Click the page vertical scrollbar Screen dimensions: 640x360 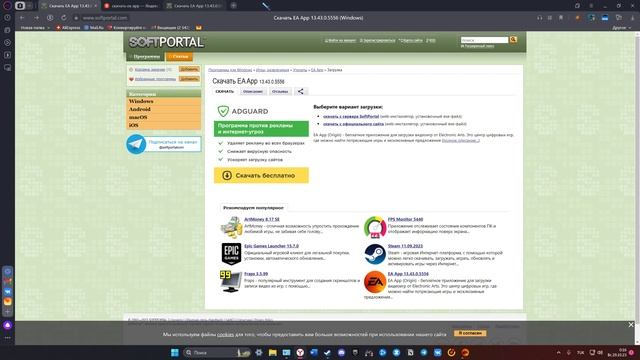pos(637,188)
